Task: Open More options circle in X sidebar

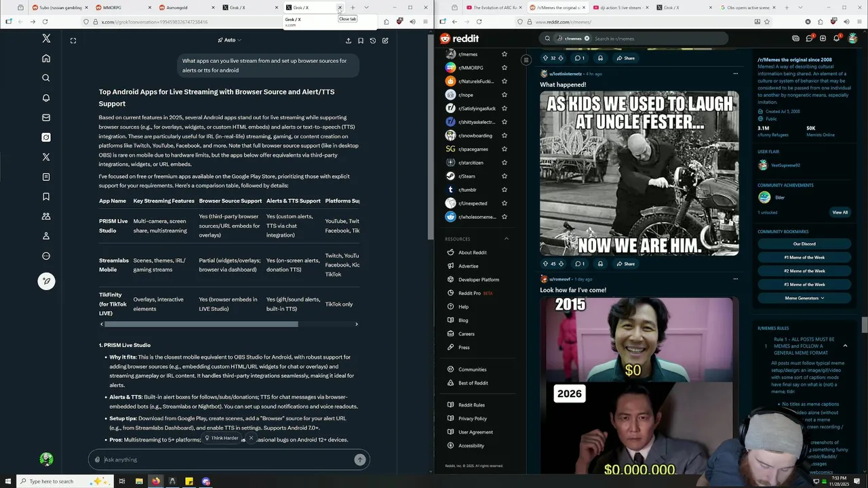Action: coord(46,256)
